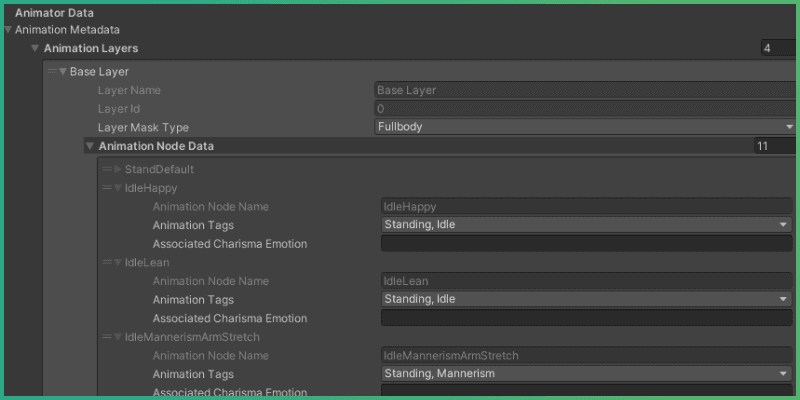This screenshot has width=800, height=400.
Task: Click the Animation Layers size field
Action: pyautogui.click(x=778, y=48)
